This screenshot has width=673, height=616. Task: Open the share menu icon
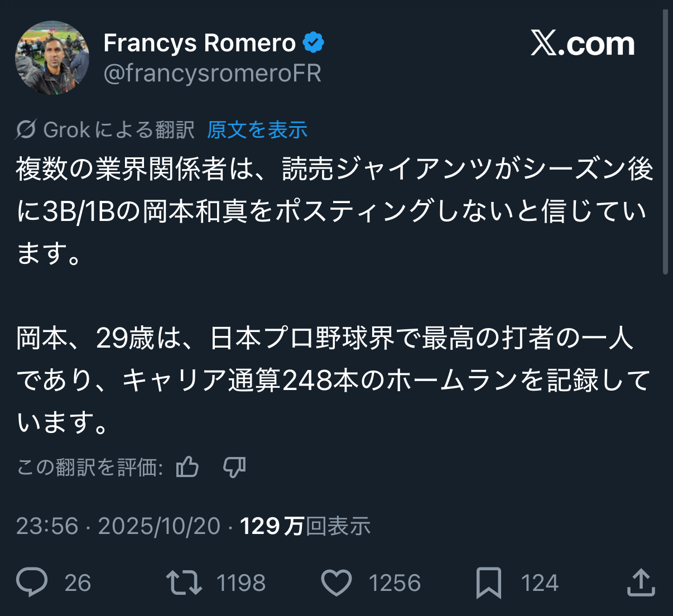[641, 582]
